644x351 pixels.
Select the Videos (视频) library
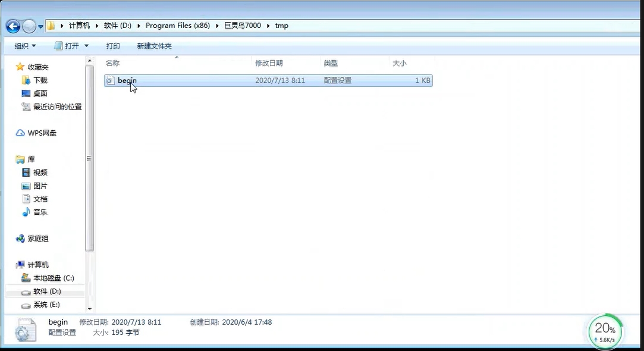40,173
